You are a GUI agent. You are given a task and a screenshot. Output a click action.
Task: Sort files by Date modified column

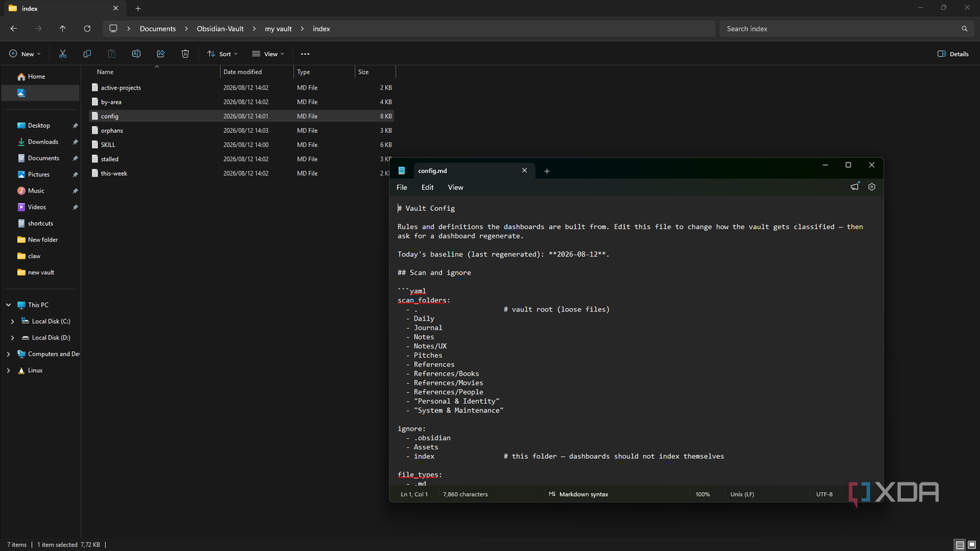tap(257, 72)
